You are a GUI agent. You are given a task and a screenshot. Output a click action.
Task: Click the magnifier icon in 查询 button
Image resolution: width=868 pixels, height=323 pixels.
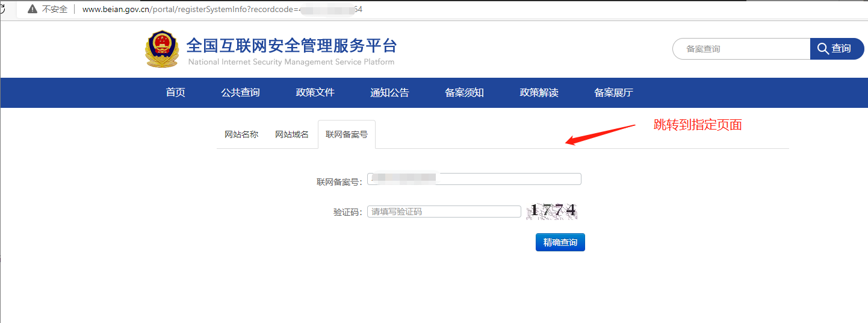(x=823, y=49)
